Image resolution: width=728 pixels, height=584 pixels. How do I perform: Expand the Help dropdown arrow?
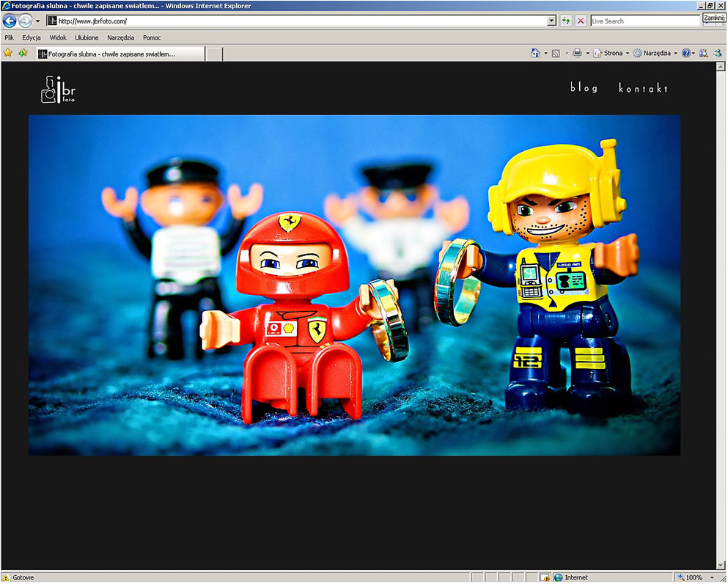click(x=694, y=53)
